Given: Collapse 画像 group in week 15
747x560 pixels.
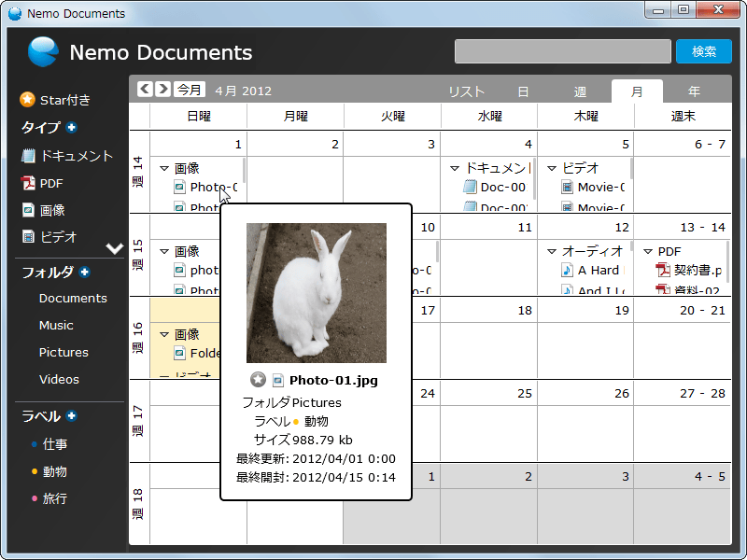Looking at the screenshot, I should (x=164, y=251).
